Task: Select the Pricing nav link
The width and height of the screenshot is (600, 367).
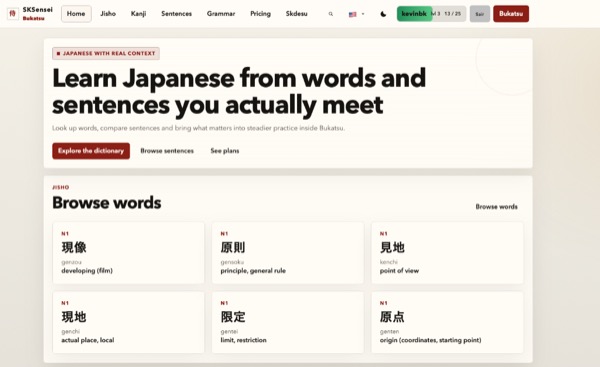Action: tap(260, 14)
